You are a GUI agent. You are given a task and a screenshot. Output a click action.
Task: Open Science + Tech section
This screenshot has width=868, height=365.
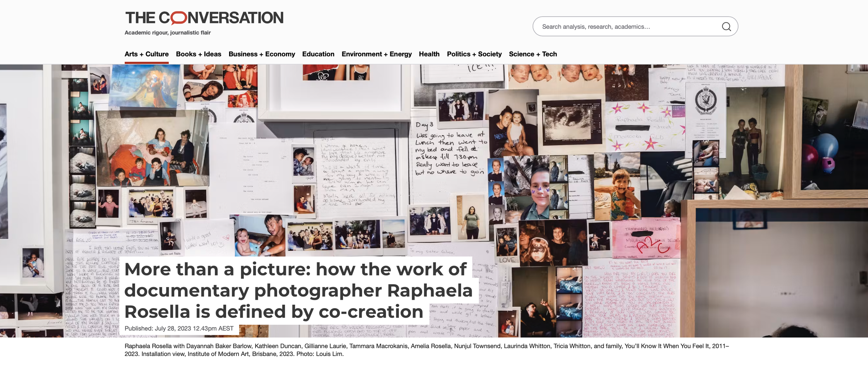click(533, 54)
